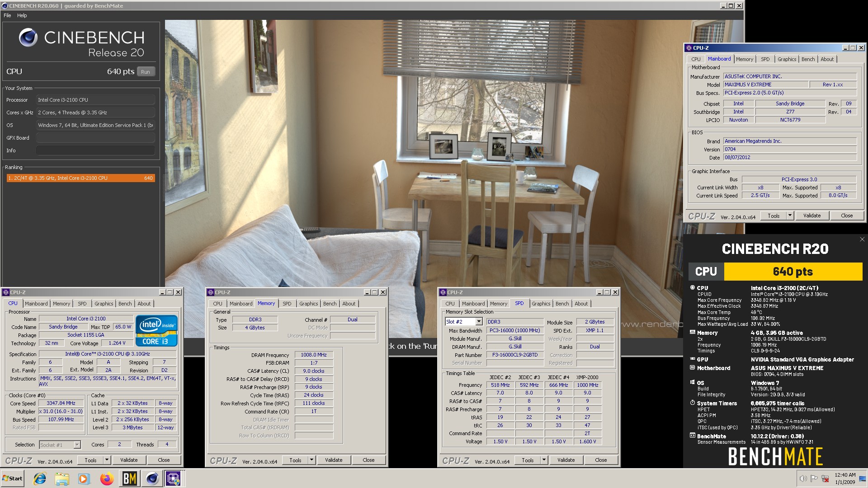Open Tools dropdown arrow in CPU-Z CPU window
This screenshot has width=868, height=488.
click(107, 460)
